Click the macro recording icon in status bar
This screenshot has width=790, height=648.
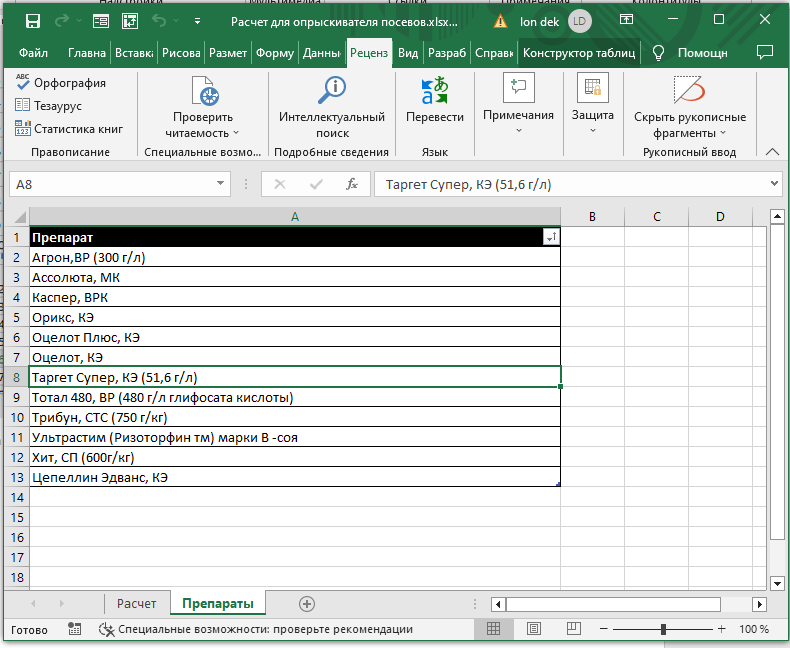(75, 628)
